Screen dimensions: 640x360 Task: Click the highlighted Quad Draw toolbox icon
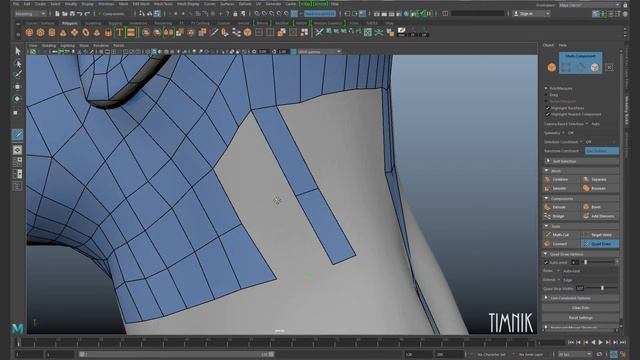click(18, 134)
